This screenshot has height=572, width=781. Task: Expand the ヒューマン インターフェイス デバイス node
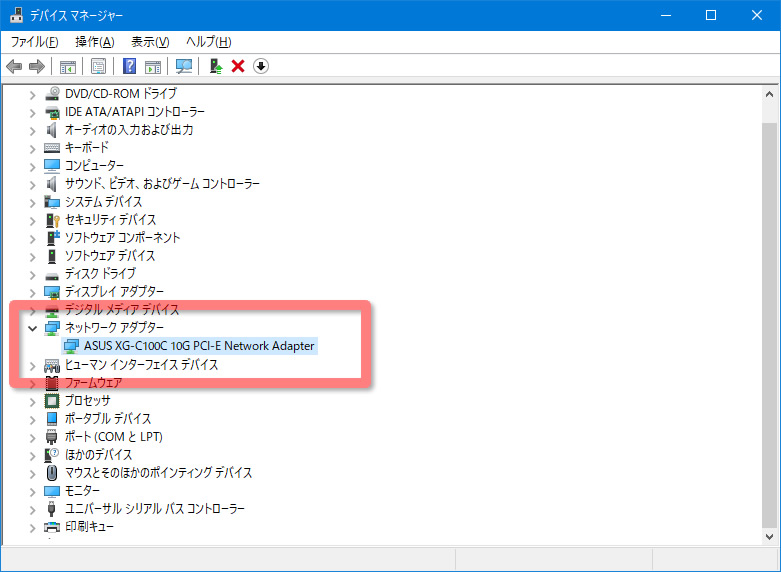click(32, 366)
